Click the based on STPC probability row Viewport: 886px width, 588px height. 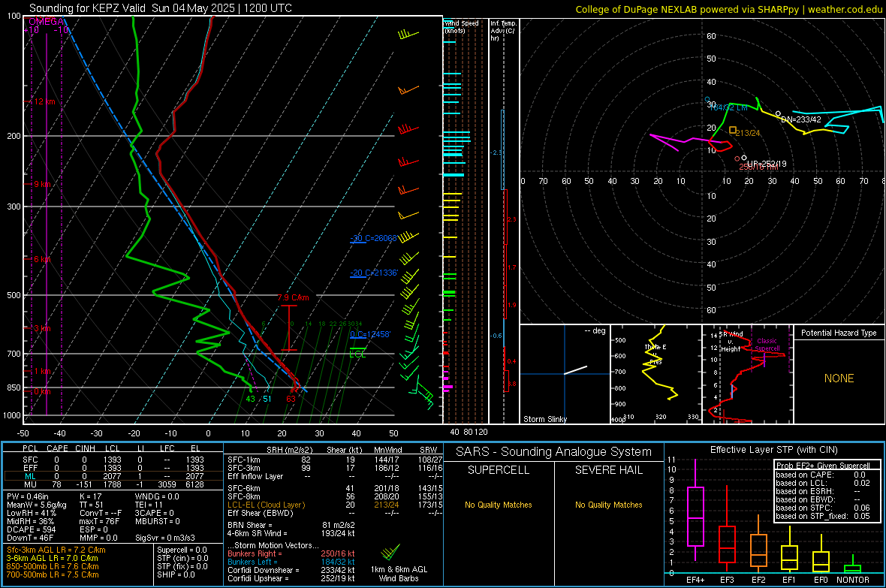pyautogui.click(x=823, y=508)
